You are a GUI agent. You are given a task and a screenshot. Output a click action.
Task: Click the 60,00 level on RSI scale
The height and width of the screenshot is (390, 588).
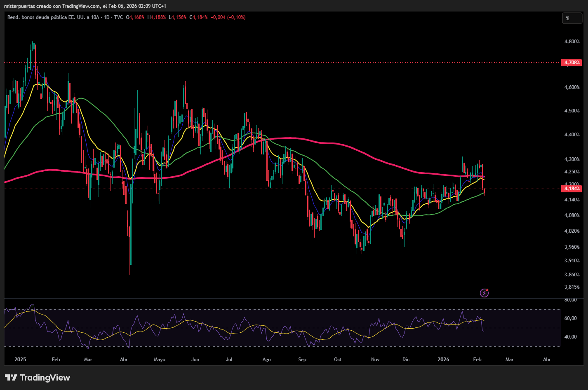tap(571, 318)
